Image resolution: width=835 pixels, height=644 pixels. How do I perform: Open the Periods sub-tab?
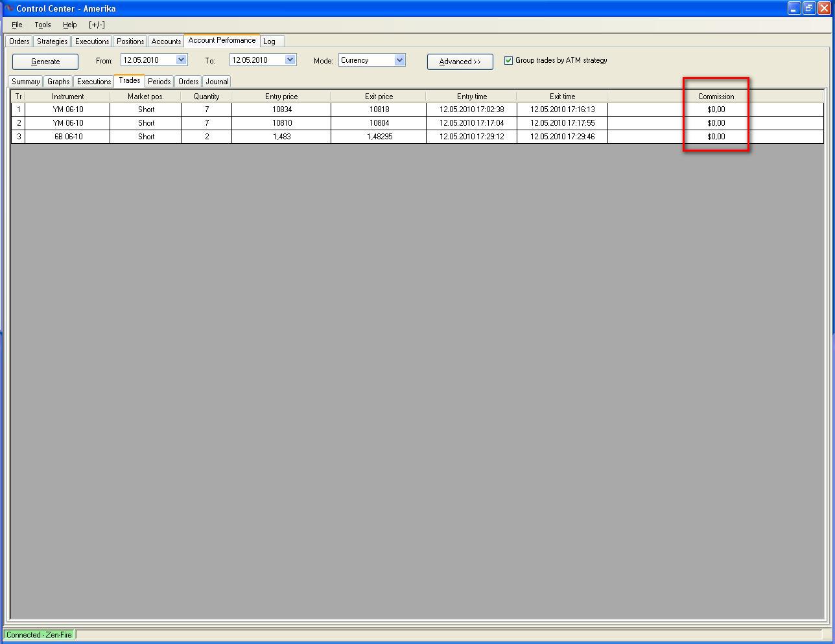159,82
